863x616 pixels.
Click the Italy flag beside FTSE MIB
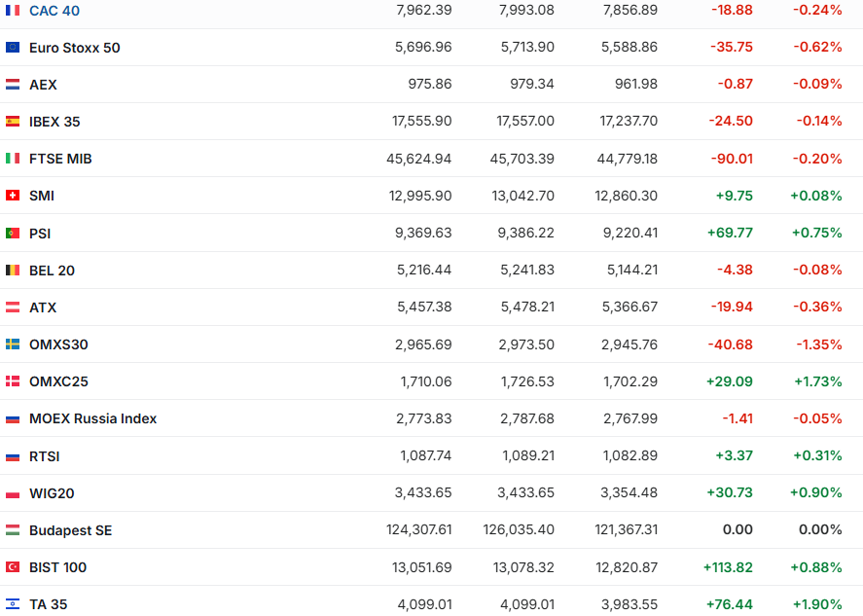point(13,159)
